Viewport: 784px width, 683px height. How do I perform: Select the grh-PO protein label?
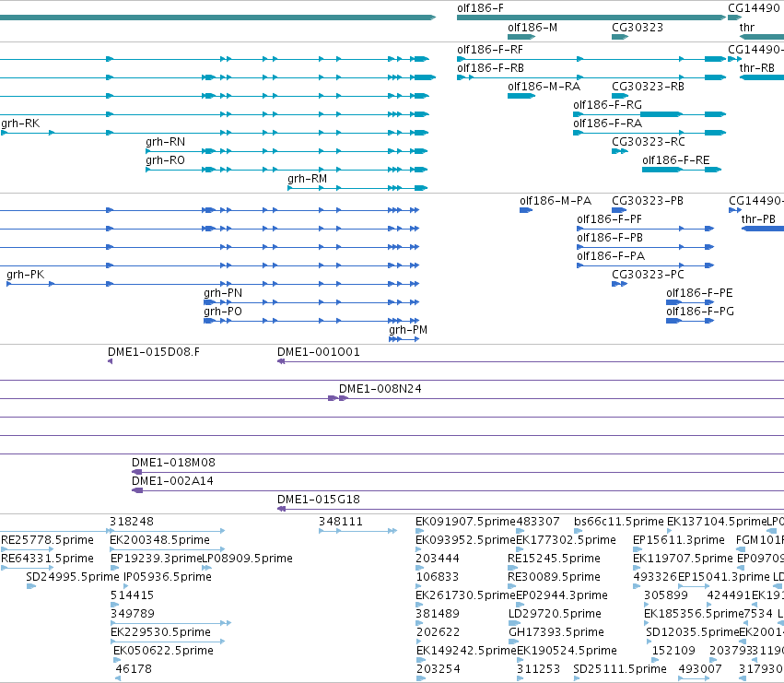click(x=223, y=312)
